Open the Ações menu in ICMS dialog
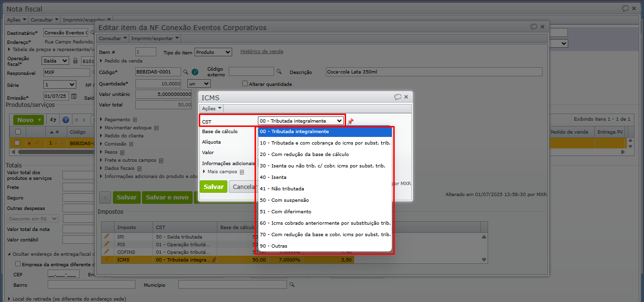 tap(212, 109)
